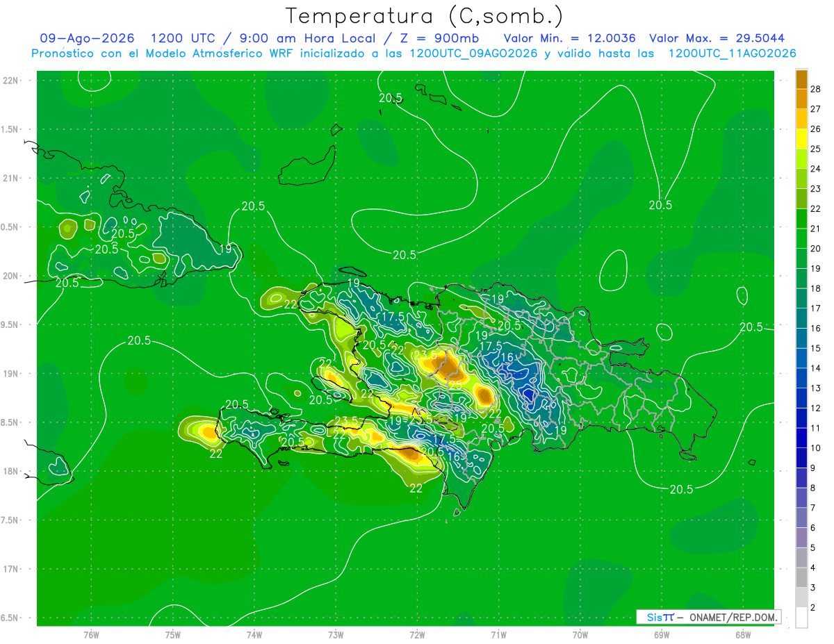
Task: Click the colorbar scale label '28'
Action: [816, 89]
